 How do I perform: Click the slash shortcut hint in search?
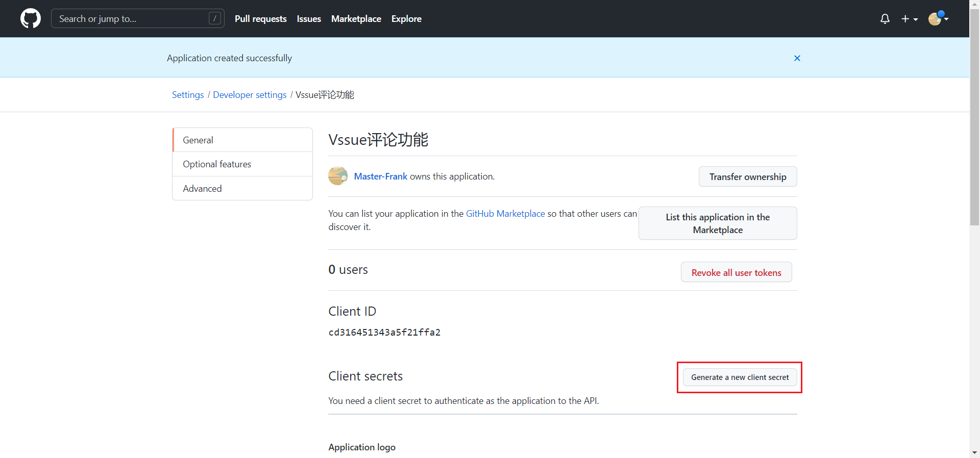point(215,18)
